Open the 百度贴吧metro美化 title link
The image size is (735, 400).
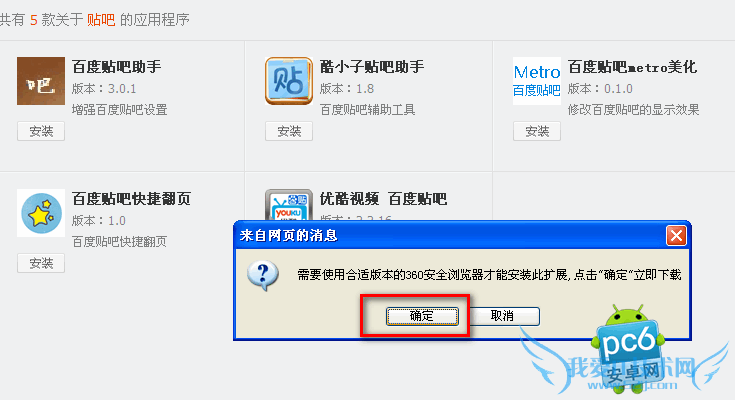[x=632, y=67]
